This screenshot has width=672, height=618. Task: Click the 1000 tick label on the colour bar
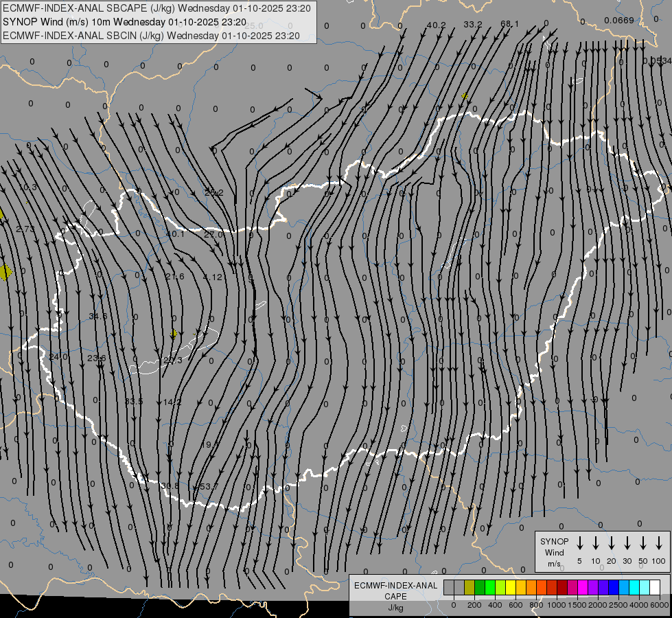[556, 605]
